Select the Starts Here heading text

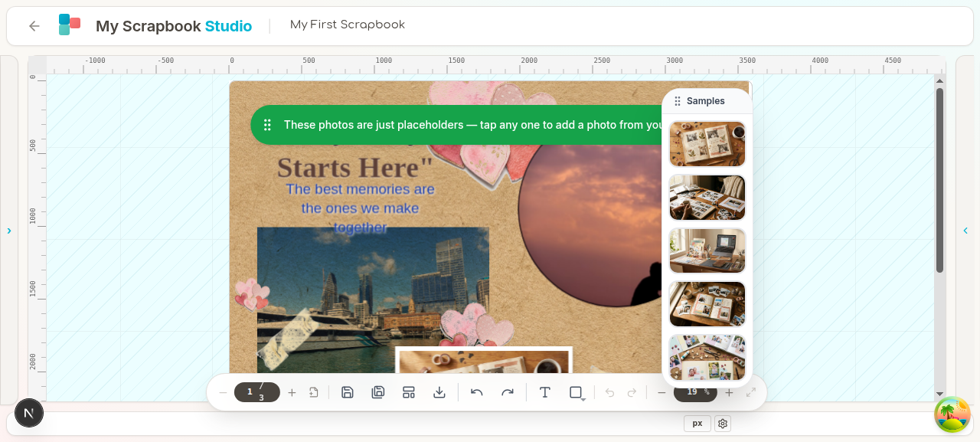pos(355,167)
